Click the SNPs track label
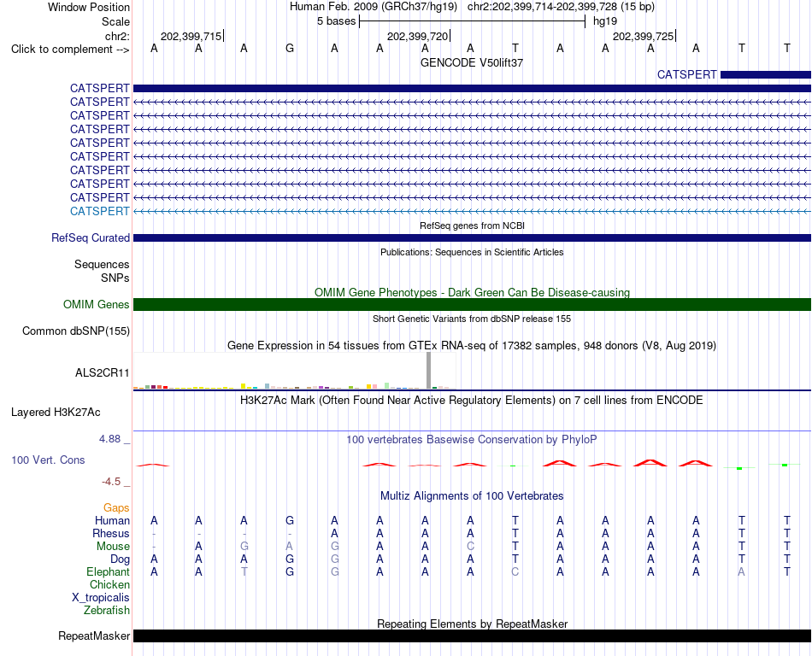Viewport: 812px width, 656px height. 115,278
